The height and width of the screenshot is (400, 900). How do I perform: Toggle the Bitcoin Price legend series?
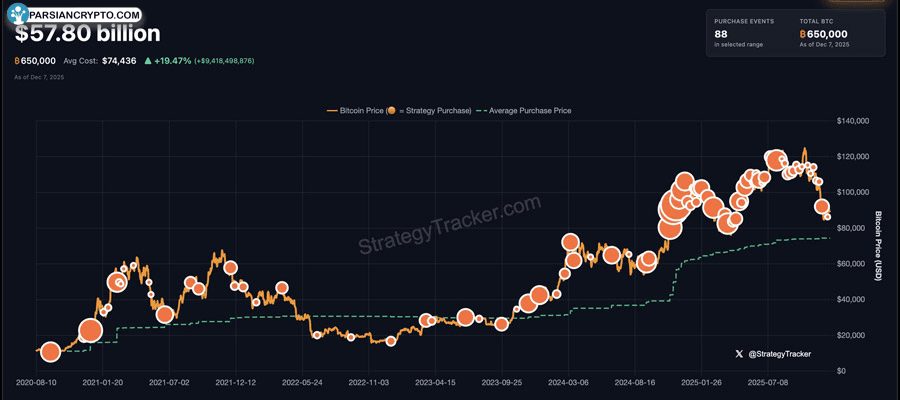pos(399,111)
